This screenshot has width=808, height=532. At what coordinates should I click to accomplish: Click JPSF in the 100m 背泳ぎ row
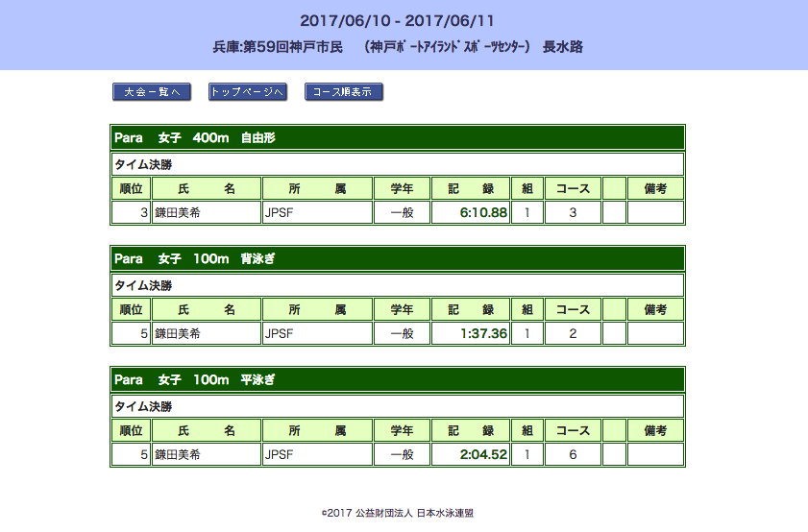(x=279, y=333)
